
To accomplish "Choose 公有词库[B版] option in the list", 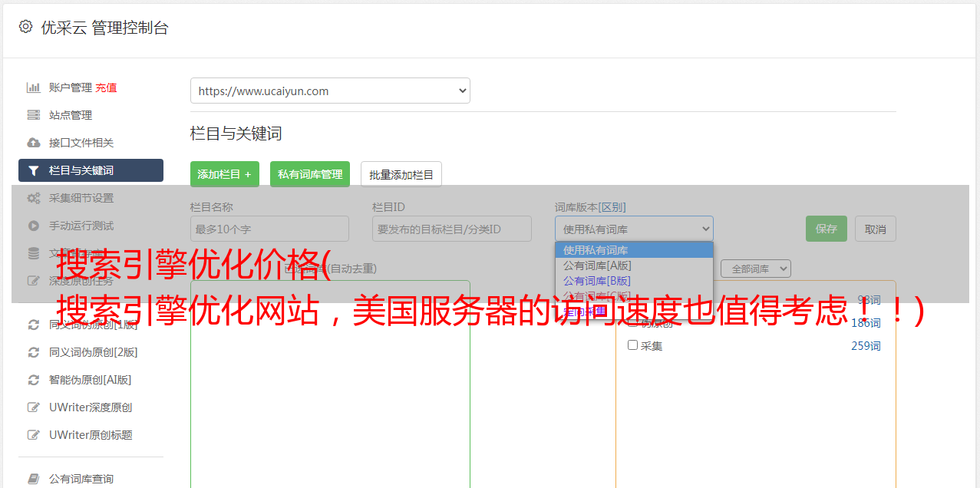I will tap(634, 281).
